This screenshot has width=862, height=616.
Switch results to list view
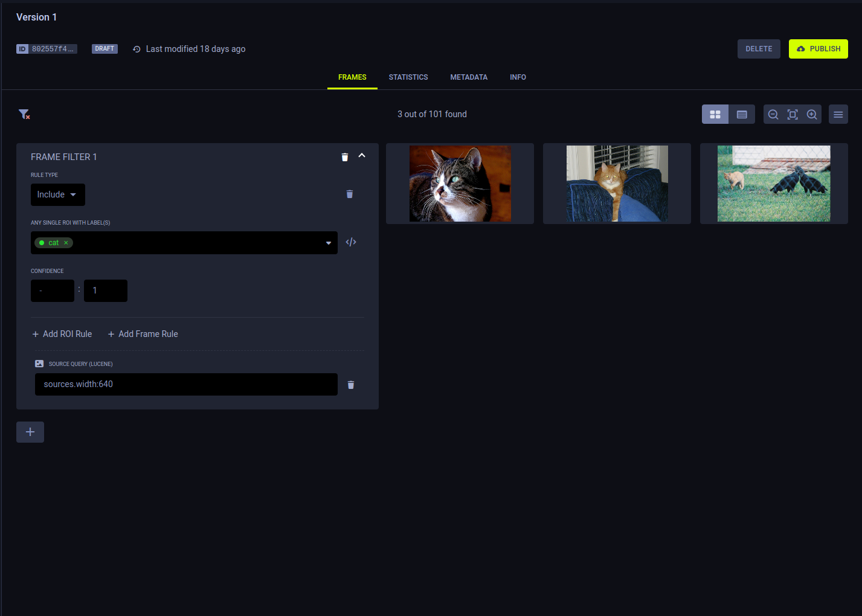(x=742, y=114)
